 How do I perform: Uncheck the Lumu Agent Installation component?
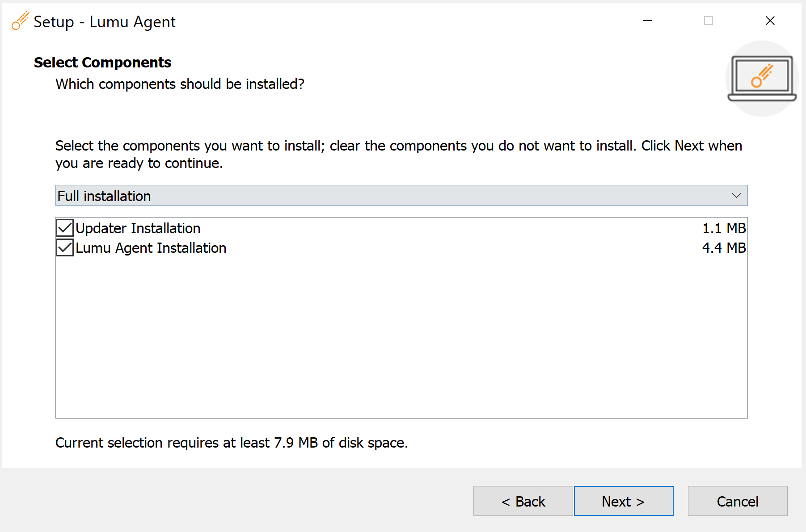coord(64,248)
